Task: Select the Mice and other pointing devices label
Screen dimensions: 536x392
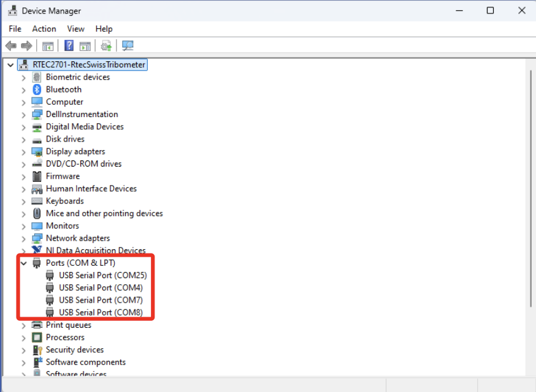Action: point(104,213)
